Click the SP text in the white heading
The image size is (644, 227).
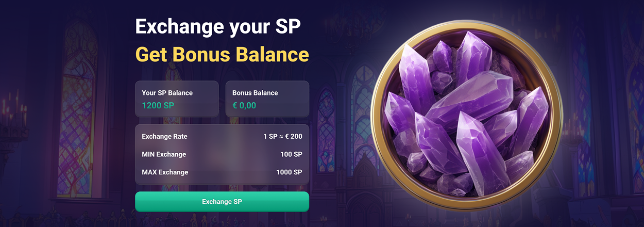click(286, 26)
